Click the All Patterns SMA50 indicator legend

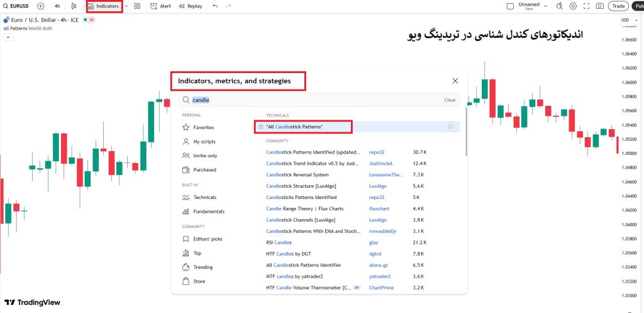pos(28,28)
